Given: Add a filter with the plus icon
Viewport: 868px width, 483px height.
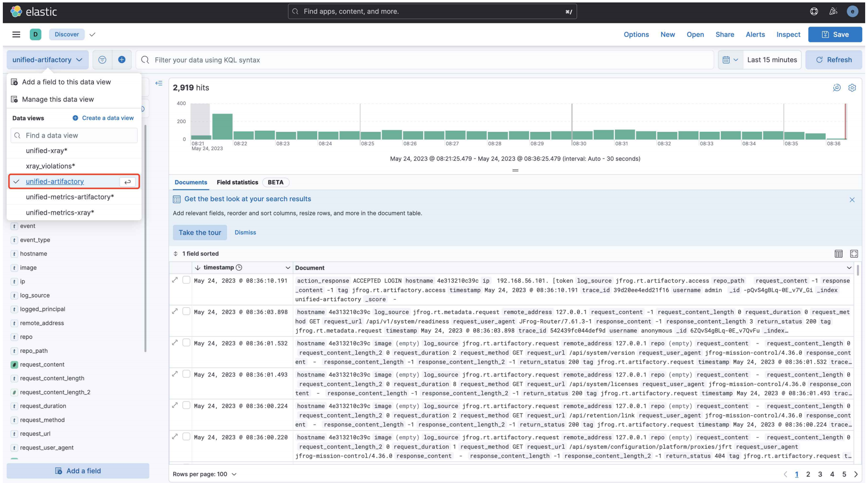Looking at the screenshot, I should [122, 60].
